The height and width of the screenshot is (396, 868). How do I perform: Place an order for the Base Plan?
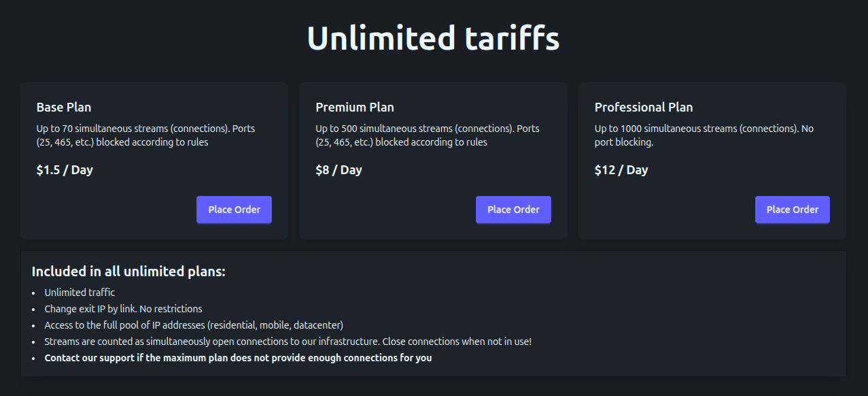point(234,210)
